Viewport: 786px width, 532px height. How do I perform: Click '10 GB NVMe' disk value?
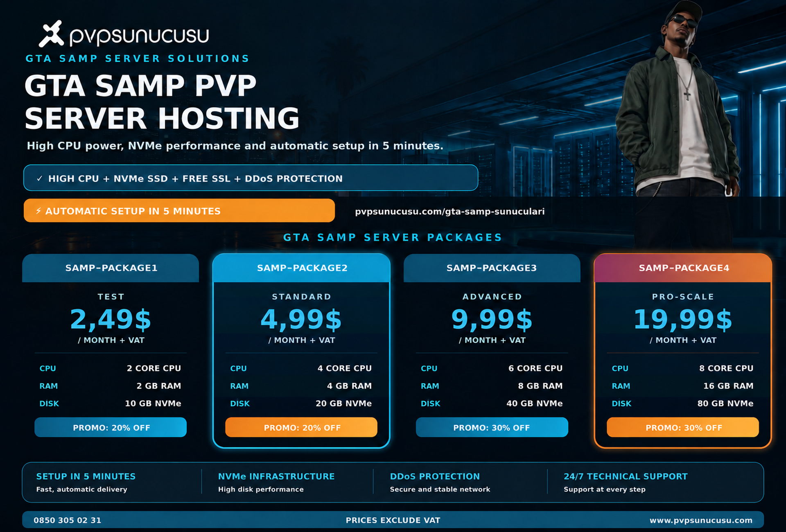point(153,404)
